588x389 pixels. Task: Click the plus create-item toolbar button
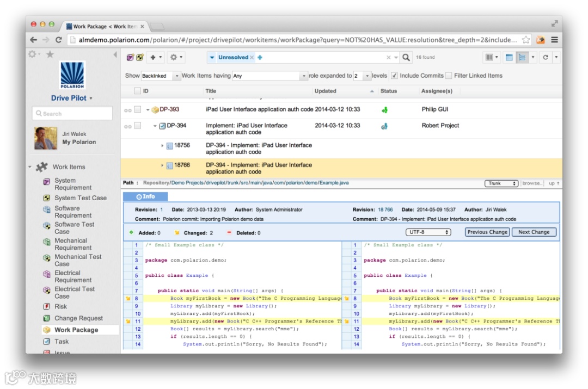[155, 57]
